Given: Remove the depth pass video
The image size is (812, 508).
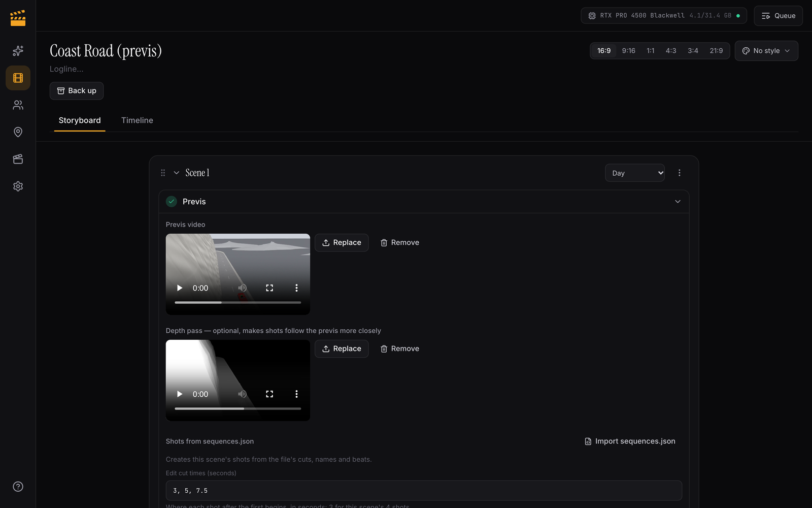Looking at the screenshot, I should pyautogui.click(x=400, y=349).
